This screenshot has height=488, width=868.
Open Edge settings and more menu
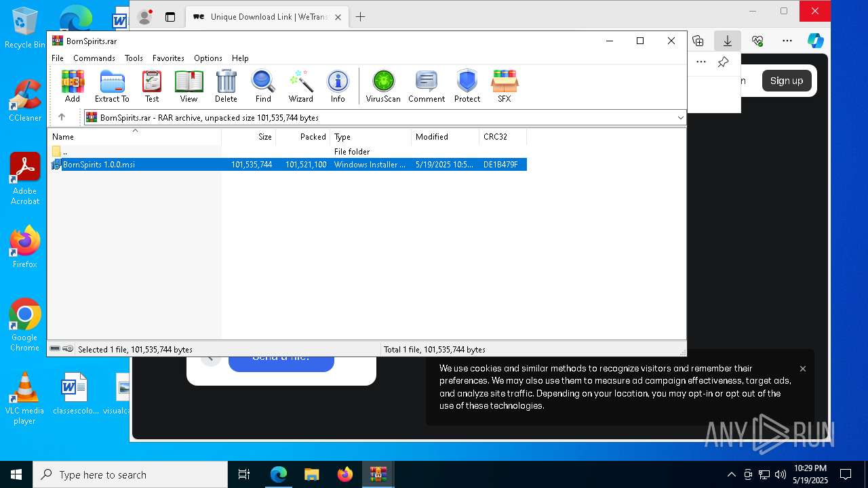(x=787, y=41)
